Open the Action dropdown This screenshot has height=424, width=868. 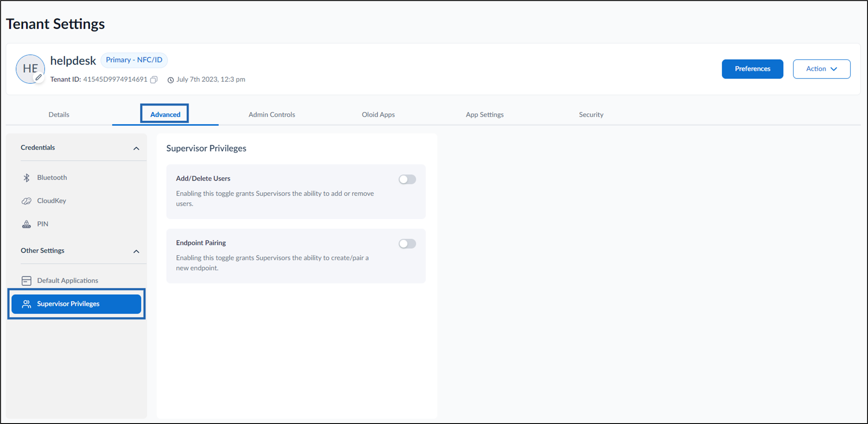point(822,69)
